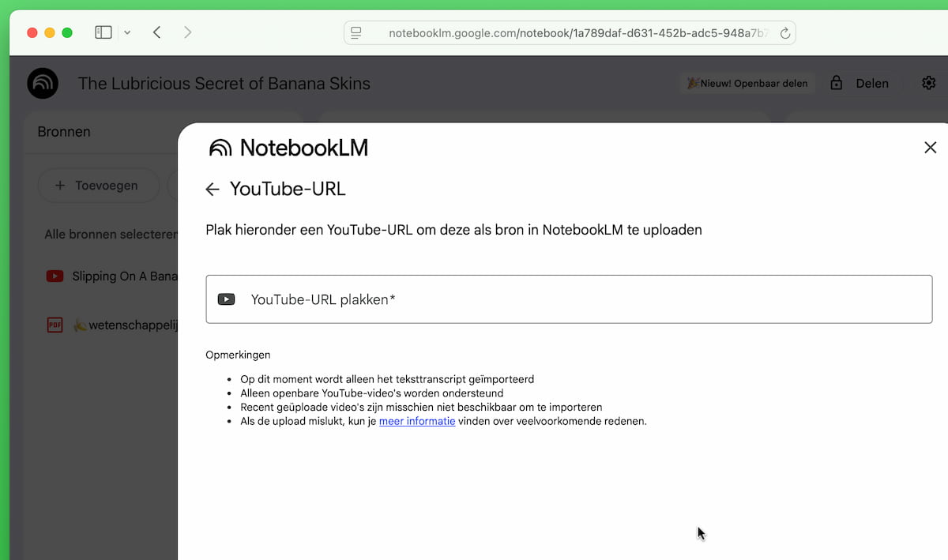This screenshot has width=948, height=560.
Task: Open the page settings icon in address bar
Action: (356, 32)
